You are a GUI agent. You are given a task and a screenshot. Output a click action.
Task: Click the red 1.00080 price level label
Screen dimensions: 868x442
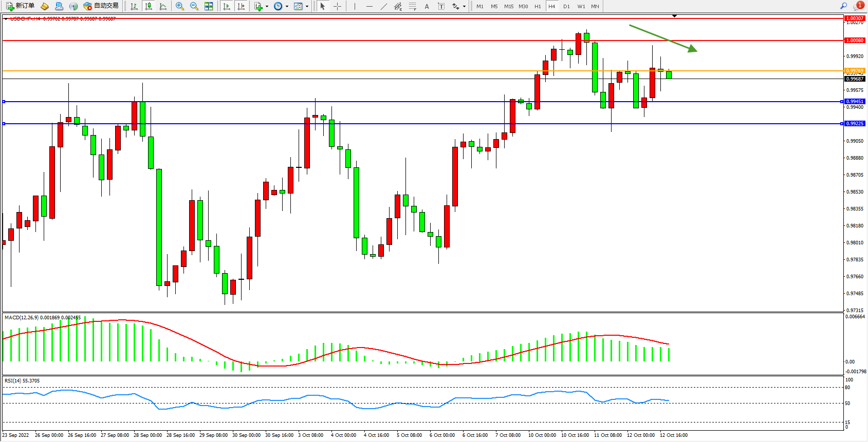855,40
